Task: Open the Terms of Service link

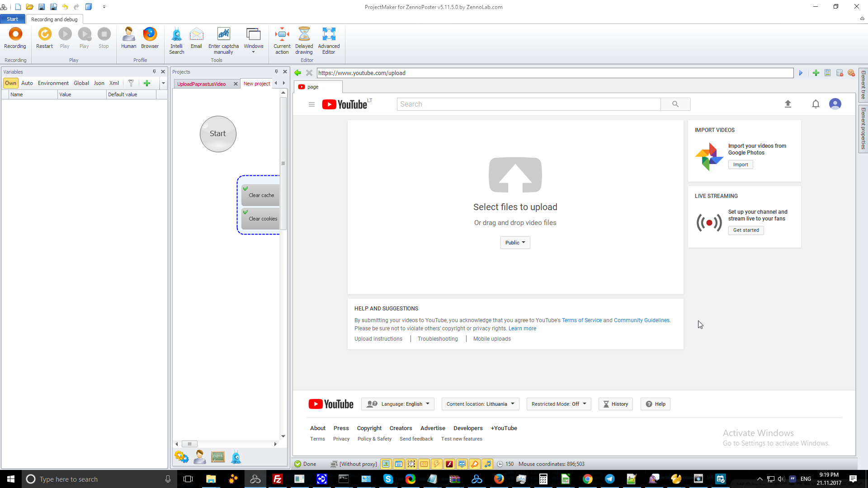Action: [581, 320]
